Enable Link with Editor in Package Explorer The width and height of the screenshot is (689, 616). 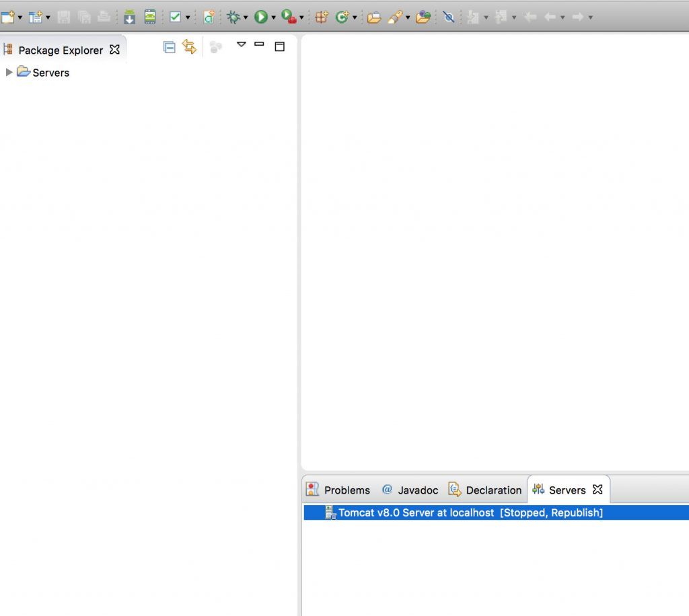tap(189, 46)
